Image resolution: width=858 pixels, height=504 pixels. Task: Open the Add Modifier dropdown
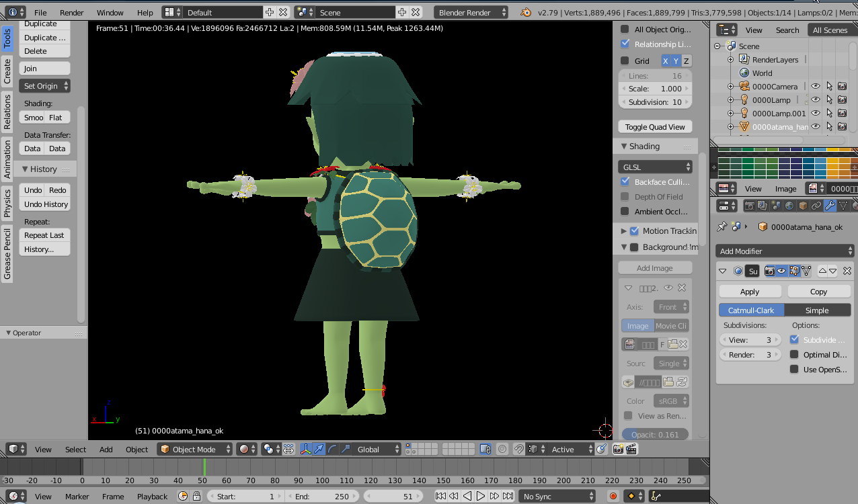click(x=785, y=251)
